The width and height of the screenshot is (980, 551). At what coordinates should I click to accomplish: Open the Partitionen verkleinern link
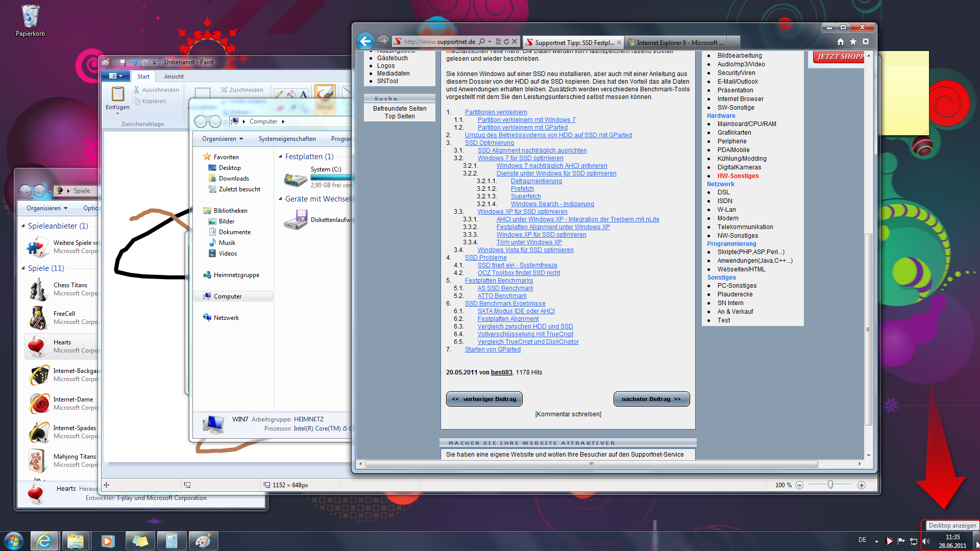tap(496, 112)
